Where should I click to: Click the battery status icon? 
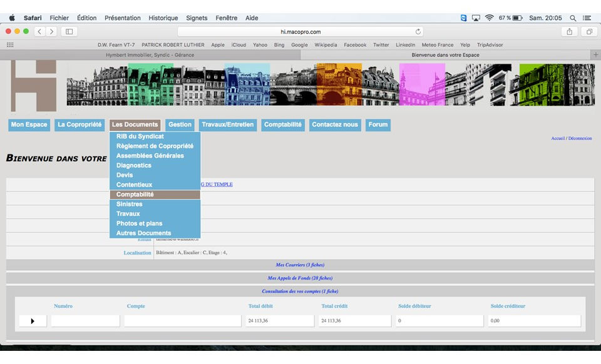coord(518,18)
